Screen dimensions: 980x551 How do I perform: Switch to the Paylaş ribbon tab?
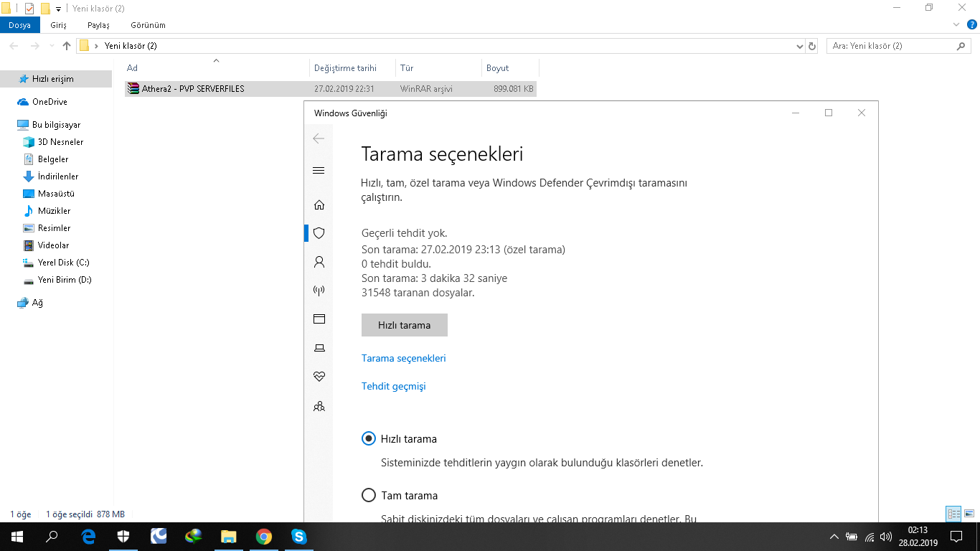(x=98, y=25)
